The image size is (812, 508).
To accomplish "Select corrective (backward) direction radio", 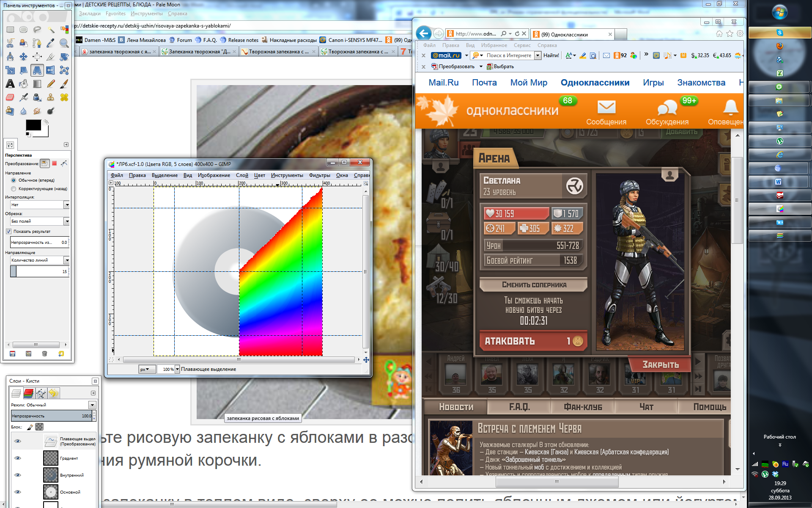I will pyautogui.click(x=14, y=189).
